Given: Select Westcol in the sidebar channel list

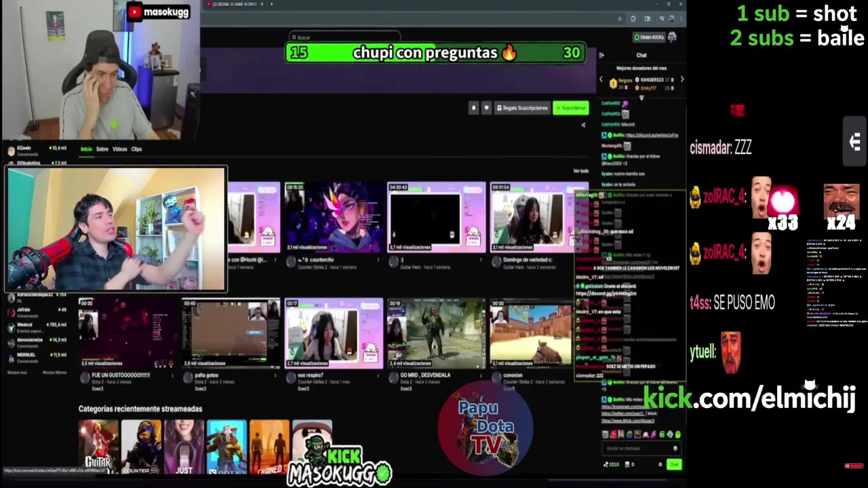Looking at the screenshot, I should click(36, 327).
